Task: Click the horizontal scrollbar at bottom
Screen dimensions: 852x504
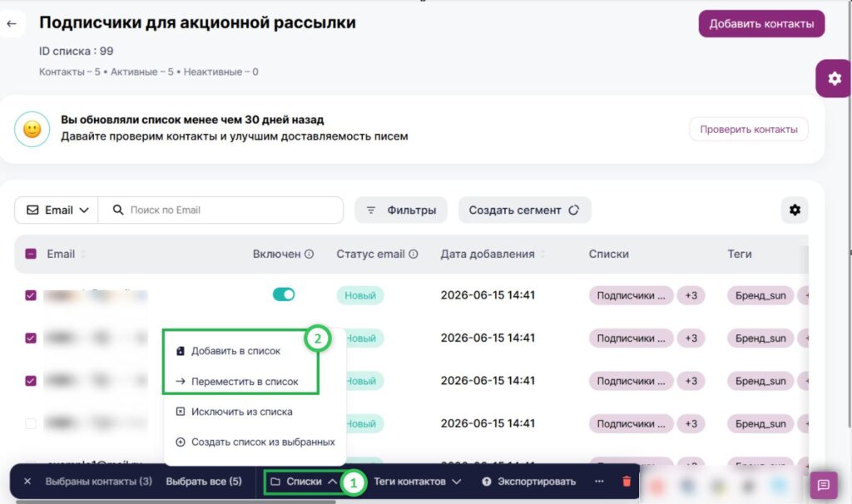Action: pyautogui.click(x=176, y=502)
